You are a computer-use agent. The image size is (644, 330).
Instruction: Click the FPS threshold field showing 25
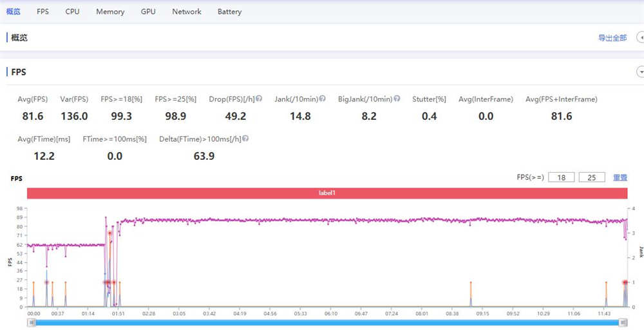click(x=592, y=177)
